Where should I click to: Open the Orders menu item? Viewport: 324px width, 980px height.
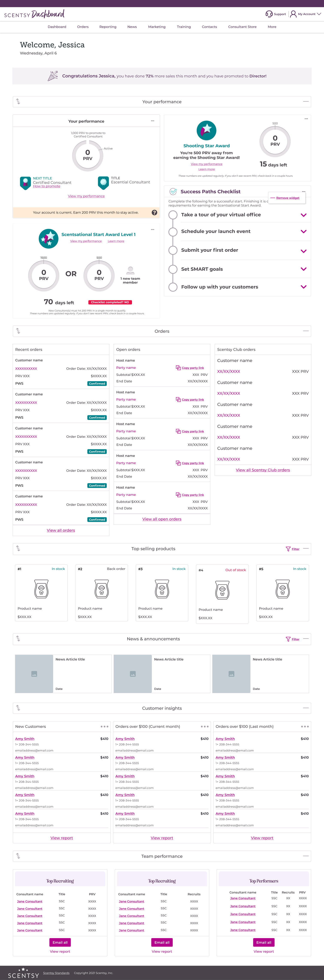click(x=83, y=27)
